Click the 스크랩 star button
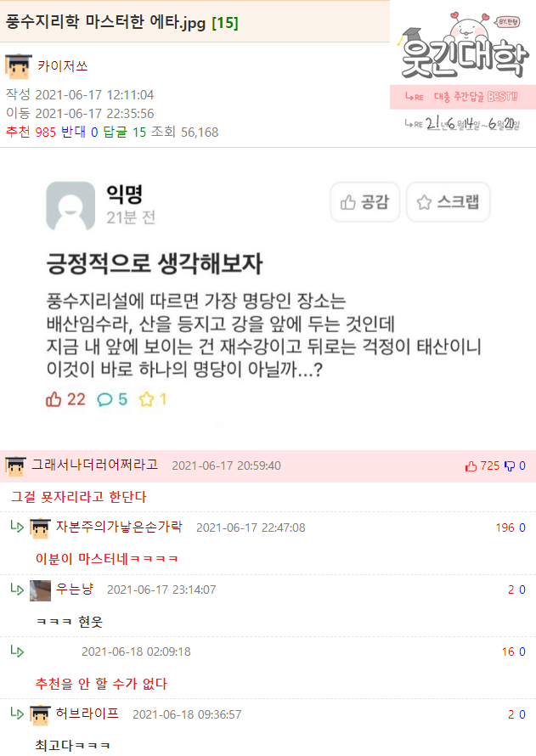Viewport: 536px width, 756px height. 449,202
